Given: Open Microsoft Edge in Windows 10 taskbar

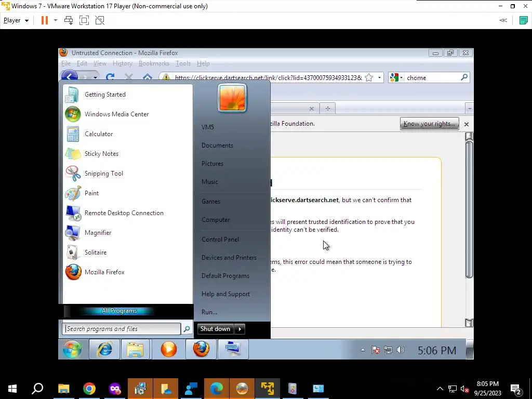Looking at the screenshot, I should (217, 389).
